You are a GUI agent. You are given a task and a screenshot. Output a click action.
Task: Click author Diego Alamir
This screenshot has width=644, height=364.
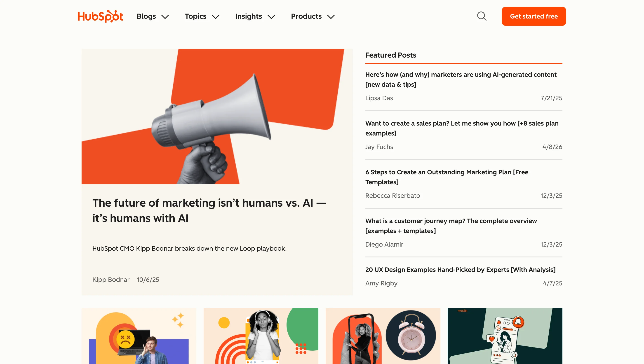click(384, 244)
